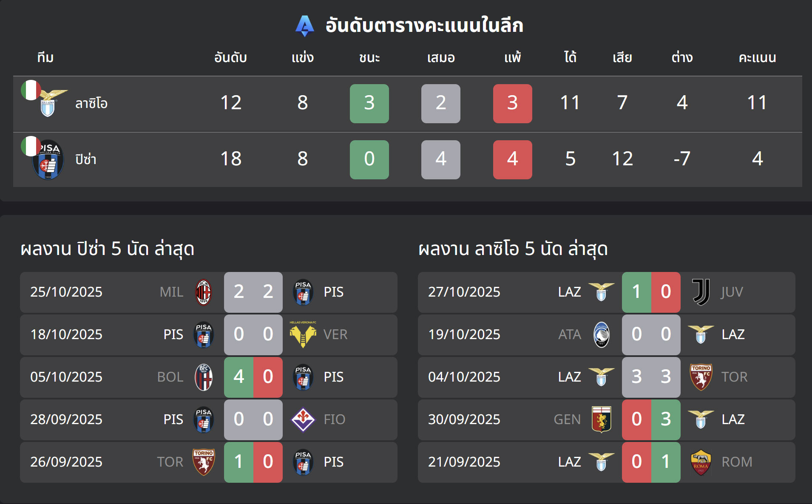The height and width of the screenshot is (504, 812).
Task: Click the Torino logo next to 04/10/2025
Action: [701, 377]
